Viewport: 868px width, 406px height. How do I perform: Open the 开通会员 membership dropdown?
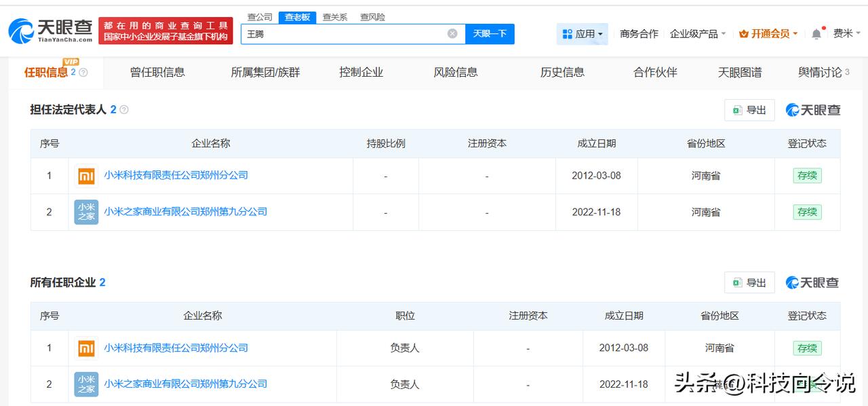pos(768,33)
